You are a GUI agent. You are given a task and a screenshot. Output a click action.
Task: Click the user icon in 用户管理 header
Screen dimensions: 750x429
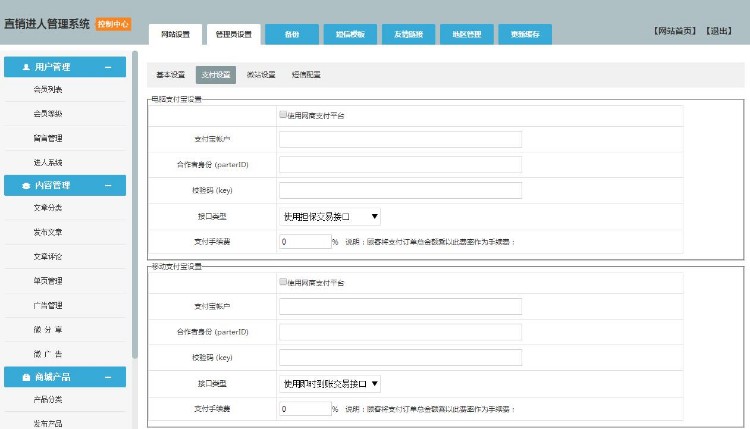26,67
